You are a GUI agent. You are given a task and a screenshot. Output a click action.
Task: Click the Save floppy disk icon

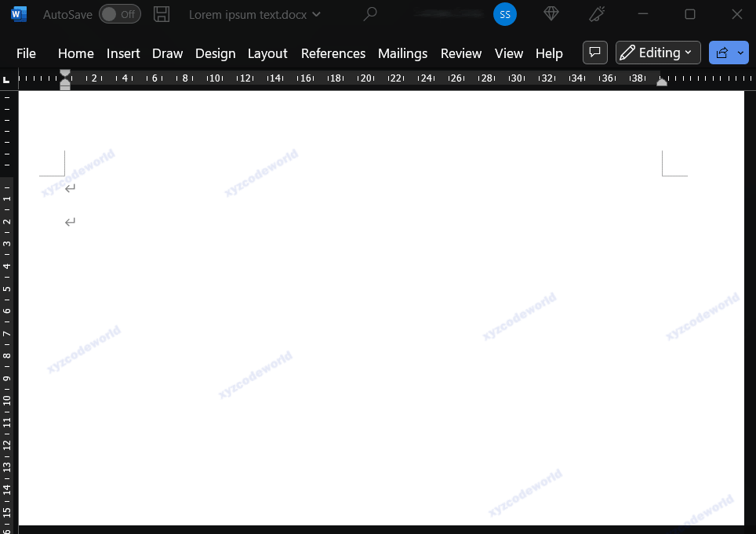click(x=162, y=14)
